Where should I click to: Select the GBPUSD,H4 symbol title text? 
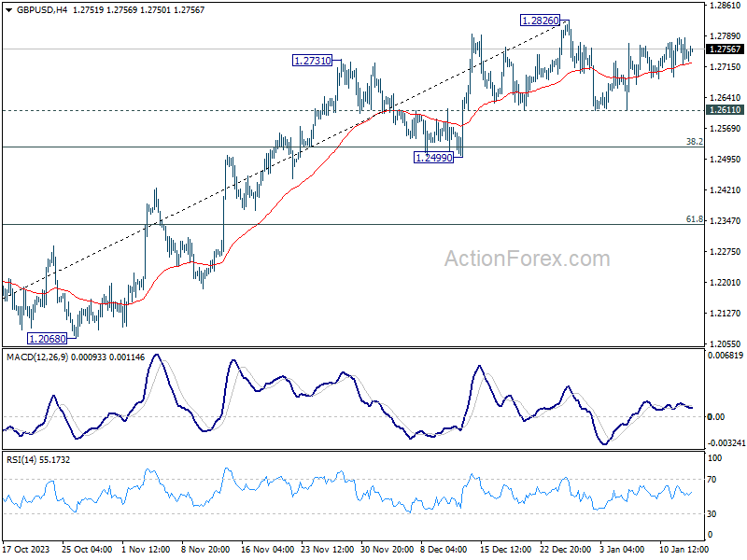tap(42, 10)
